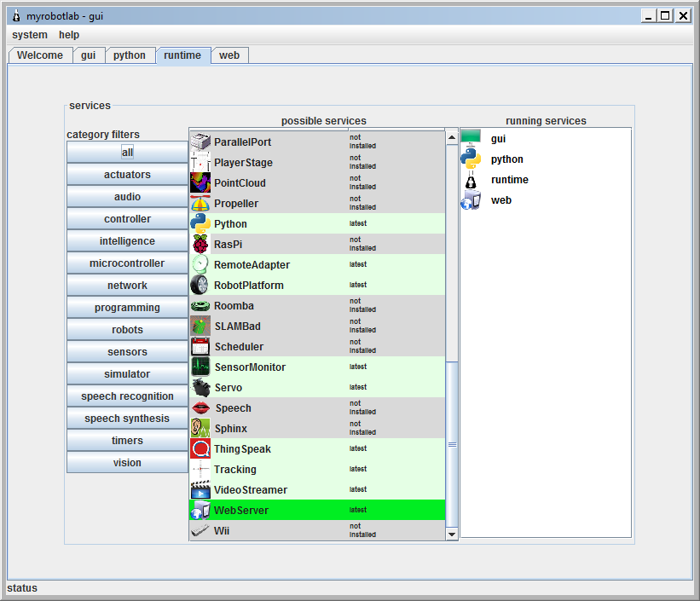Click the Wii remote icon

click(x=200, y=530)
